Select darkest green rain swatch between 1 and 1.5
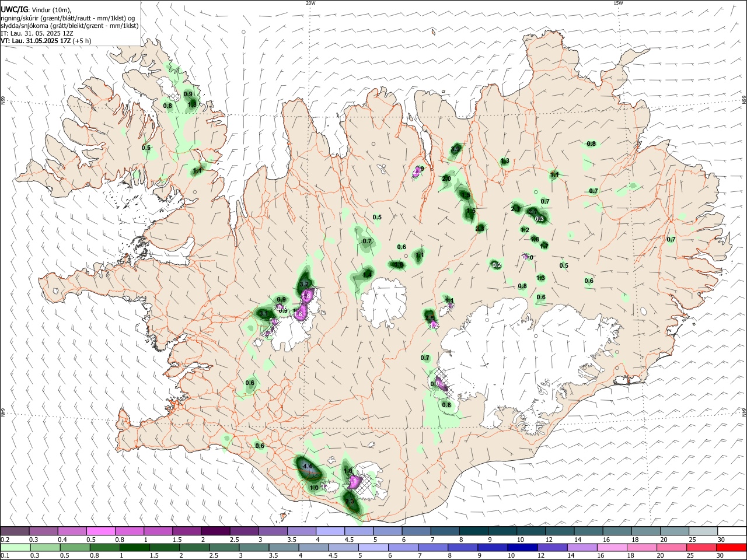The height and width of the screenshot is (560, 747). pos(134,548)
